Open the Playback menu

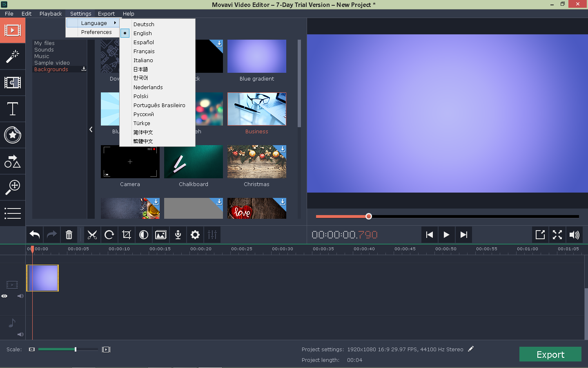51,13
